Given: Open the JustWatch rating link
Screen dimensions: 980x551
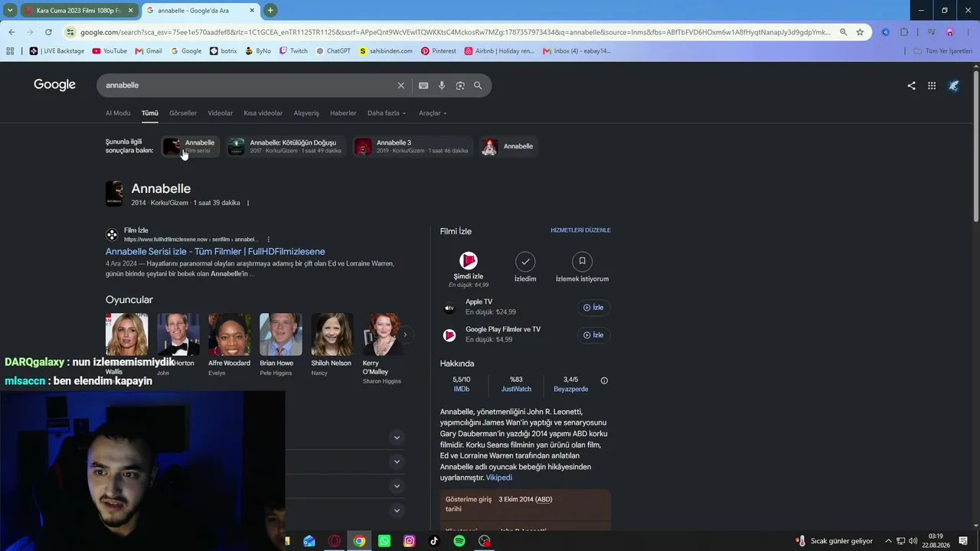Looking at the screenshot, I should (516, 390).
